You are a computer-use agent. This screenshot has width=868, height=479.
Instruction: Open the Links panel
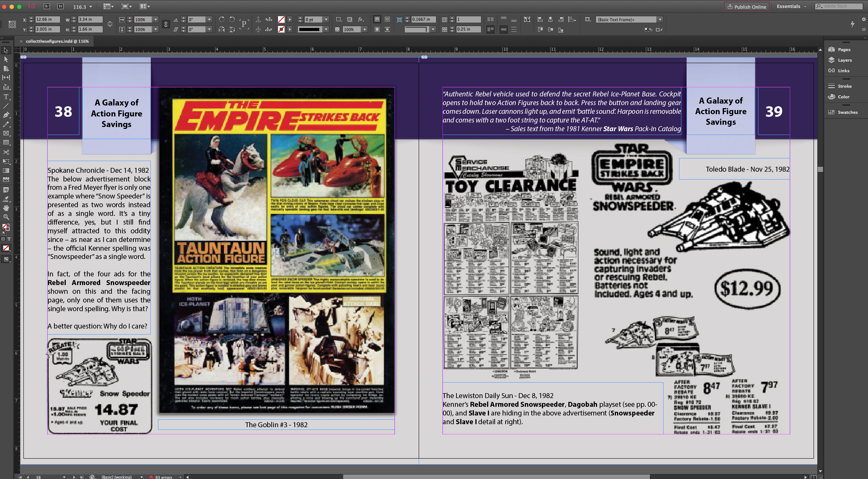coord(839,71)
